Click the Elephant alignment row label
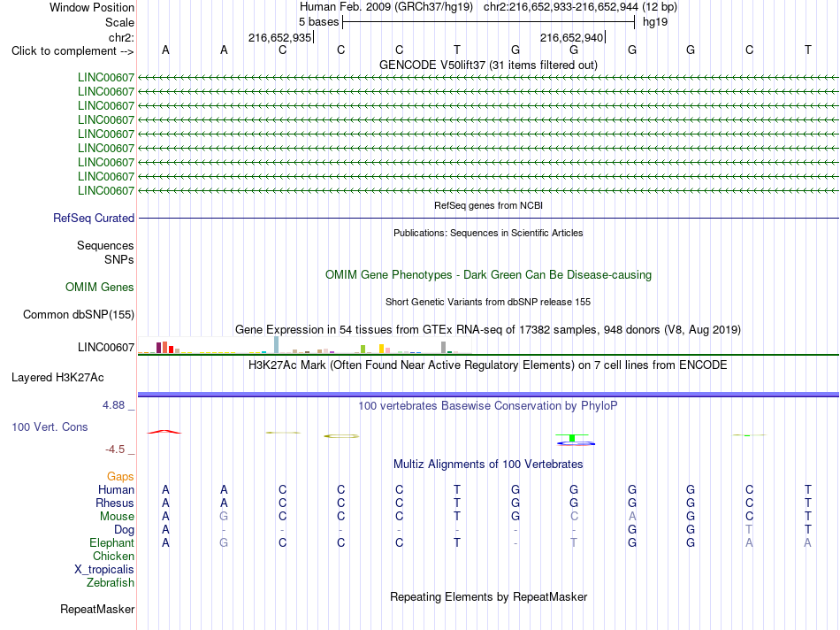Image resolution: width=840 pixels, height=630 pixels. [111, 542]
